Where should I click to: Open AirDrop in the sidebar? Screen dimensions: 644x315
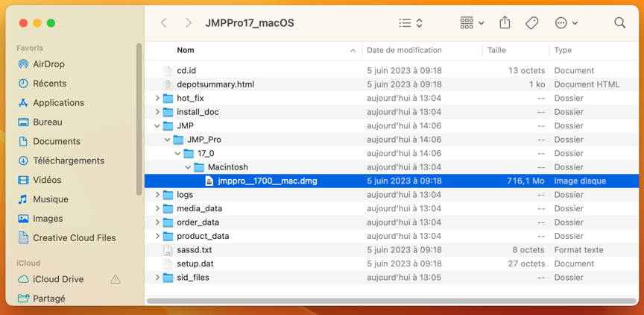pyautogui.click(x=48, y=64)
